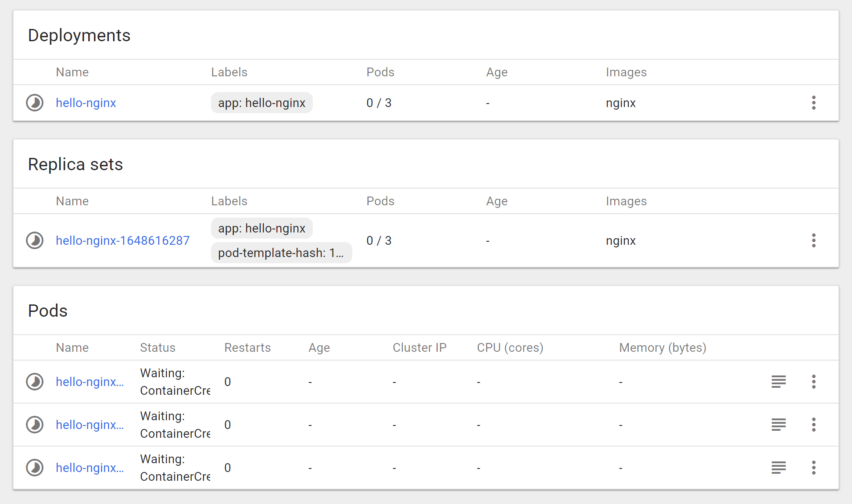Image resolution: width=852 pixels, height=504 pixels.
Task: Click Name column header in Pods table
Action: pos(72,347)
